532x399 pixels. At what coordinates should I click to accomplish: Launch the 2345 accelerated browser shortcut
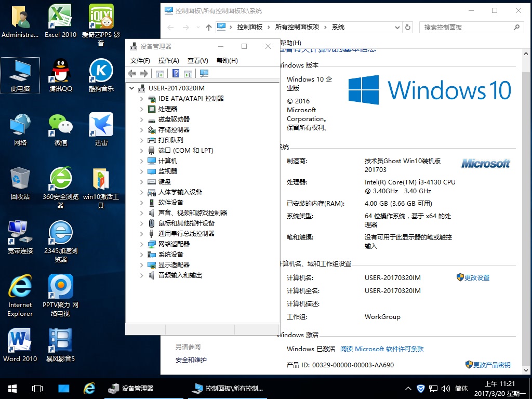pos(60,241)
